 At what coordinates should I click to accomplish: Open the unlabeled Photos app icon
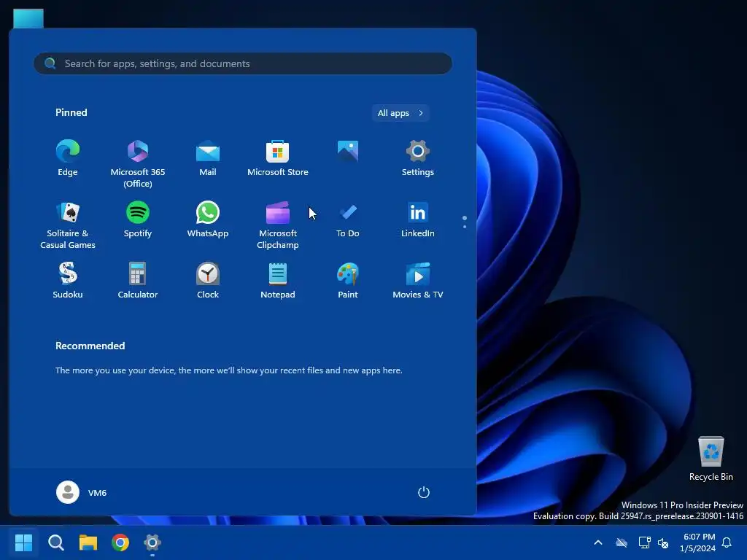pyautogui.click(x=348, y=152)
